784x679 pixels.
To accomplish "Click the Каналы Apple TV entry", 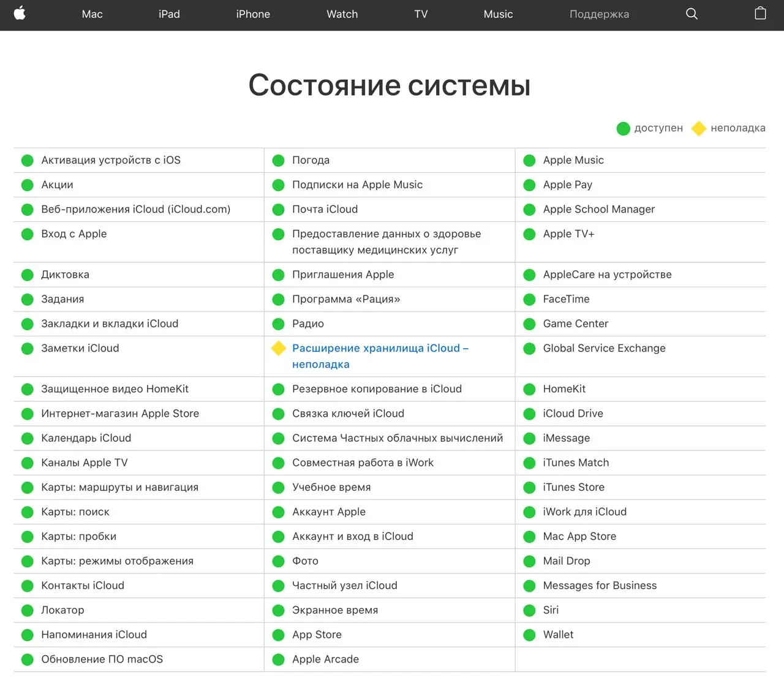I will click(x=85, y=463).
